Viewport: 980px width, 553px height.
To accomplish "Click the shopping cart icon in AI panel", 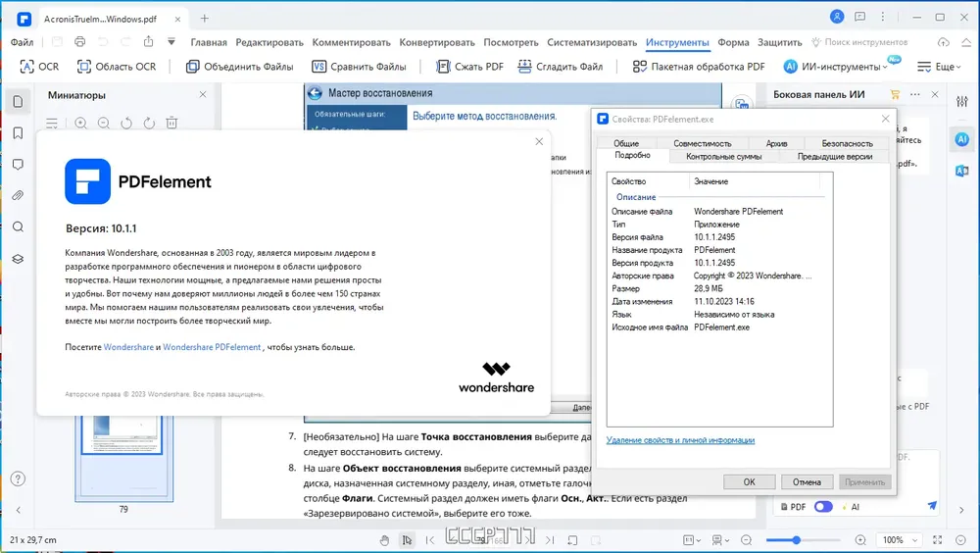I will [895, 94].
